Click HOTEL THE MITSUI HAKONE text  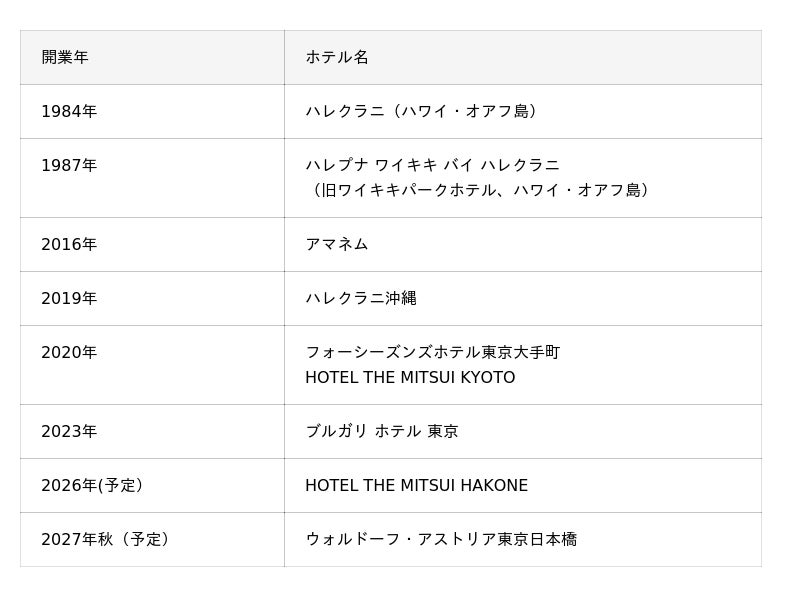tap(416, 485)
